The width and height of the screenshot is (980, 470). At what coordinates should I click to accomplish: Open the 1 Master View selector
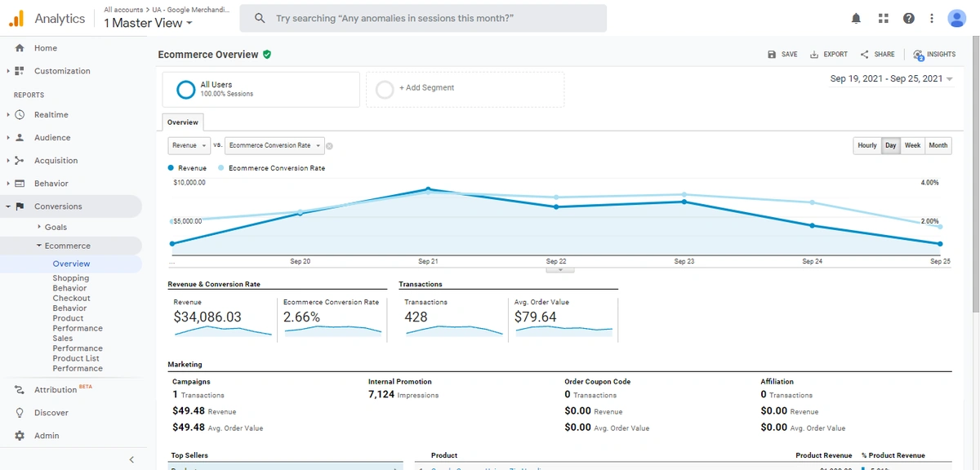pos(147,23)
